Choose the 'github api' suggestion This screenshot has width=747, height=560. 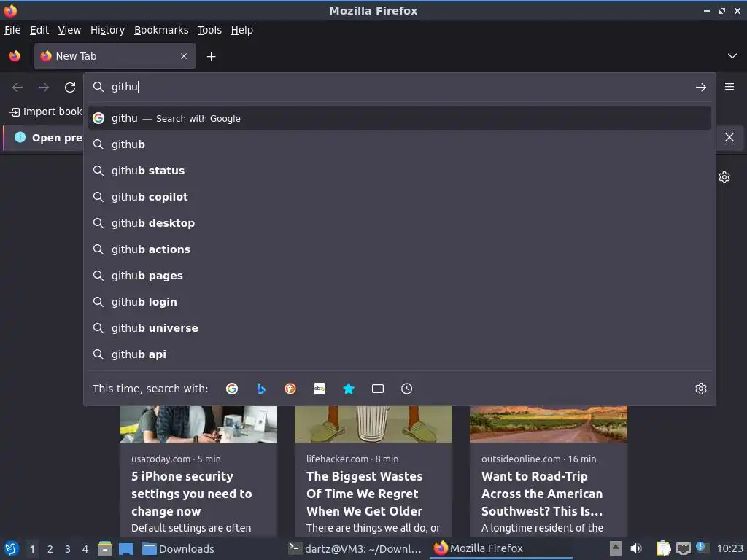click(x=399, y=354)
